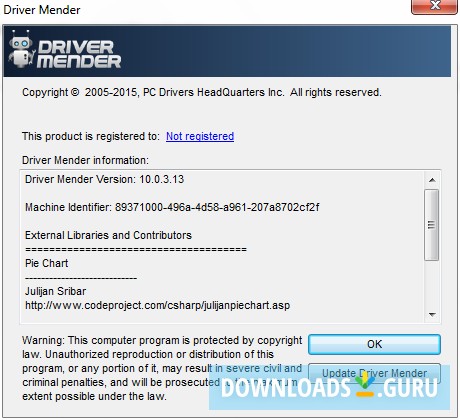Click the External Libraries and Contributors heading
The image size is (460, 420).
108,235
